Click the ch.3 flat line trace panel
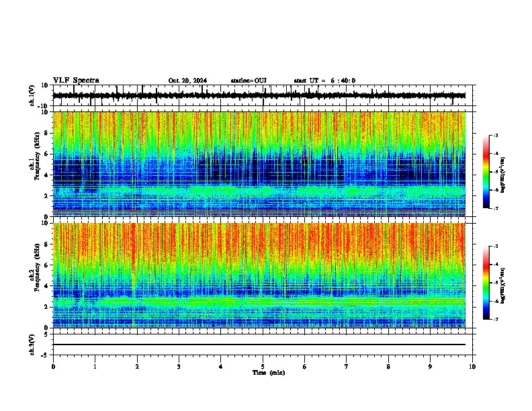The image size is (532, 411). tap(263, 345)
